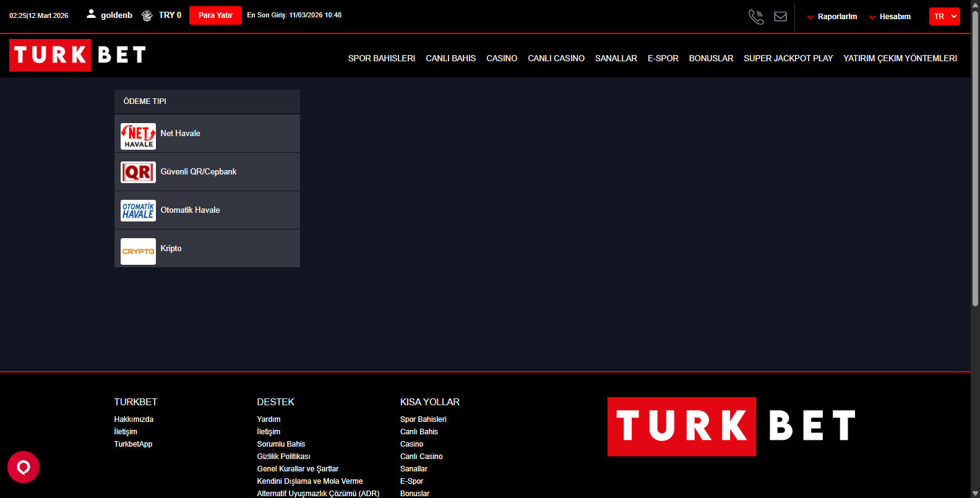
Task: Select E-SPOR in navigation
Action: click(x=663, y=58)
